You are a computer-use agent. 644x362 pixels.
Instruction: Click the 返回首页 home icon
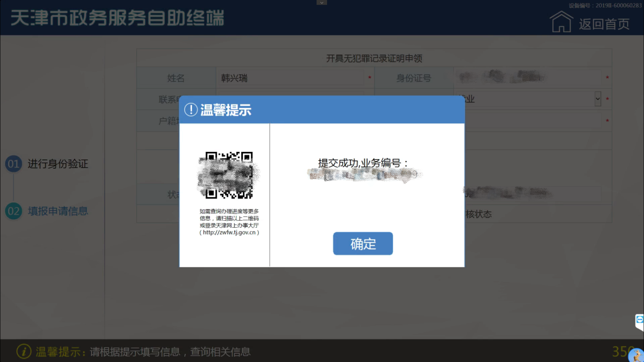point(561,22)
